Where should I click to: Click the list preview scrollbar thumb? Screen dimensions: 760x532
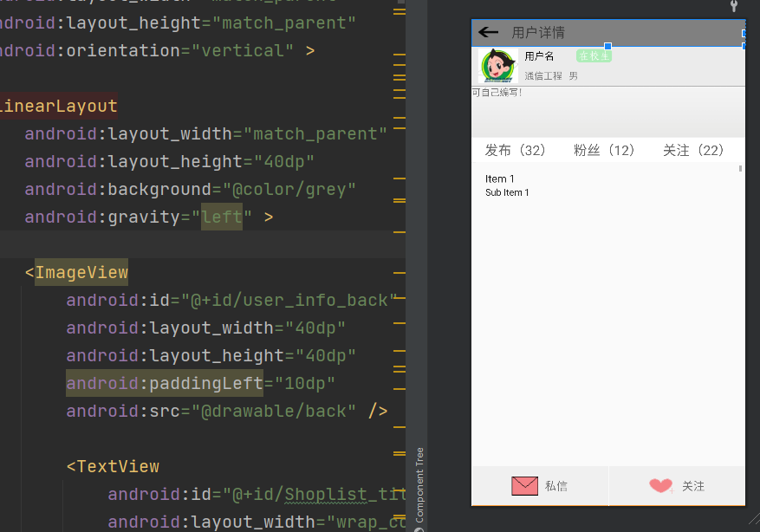coord(740,169)
